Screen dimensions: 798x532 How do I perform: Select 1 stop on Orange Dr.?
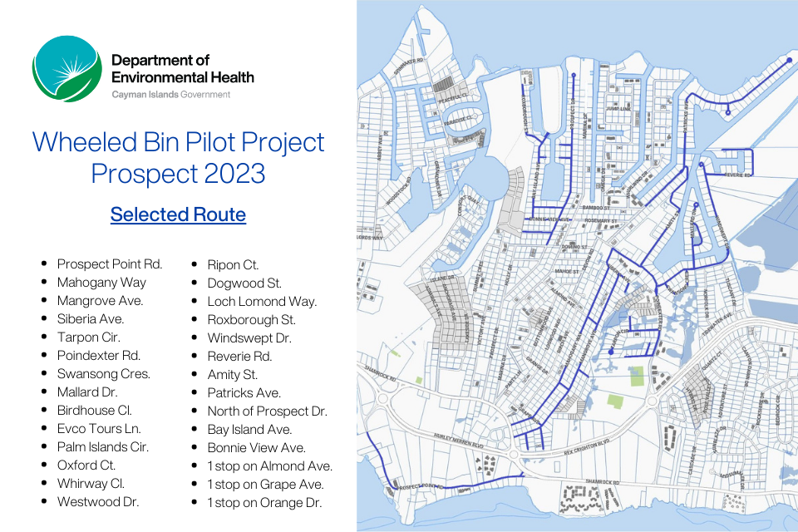(x=265, y=502)
